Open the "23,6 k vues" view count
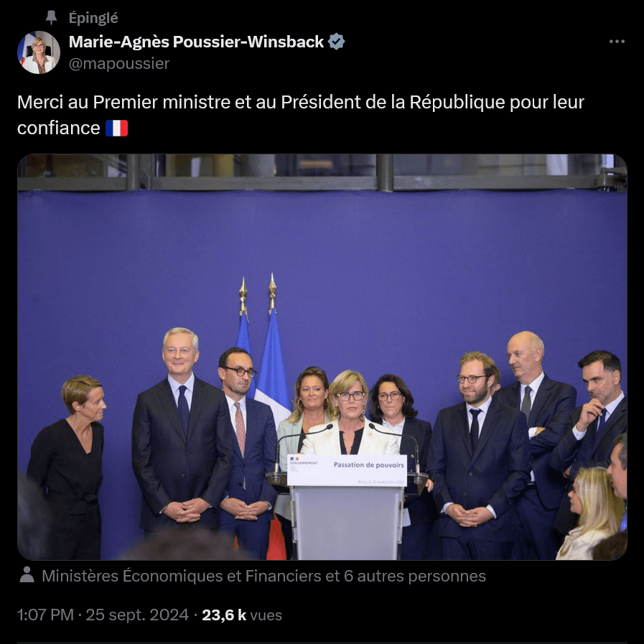 (242, 615)
